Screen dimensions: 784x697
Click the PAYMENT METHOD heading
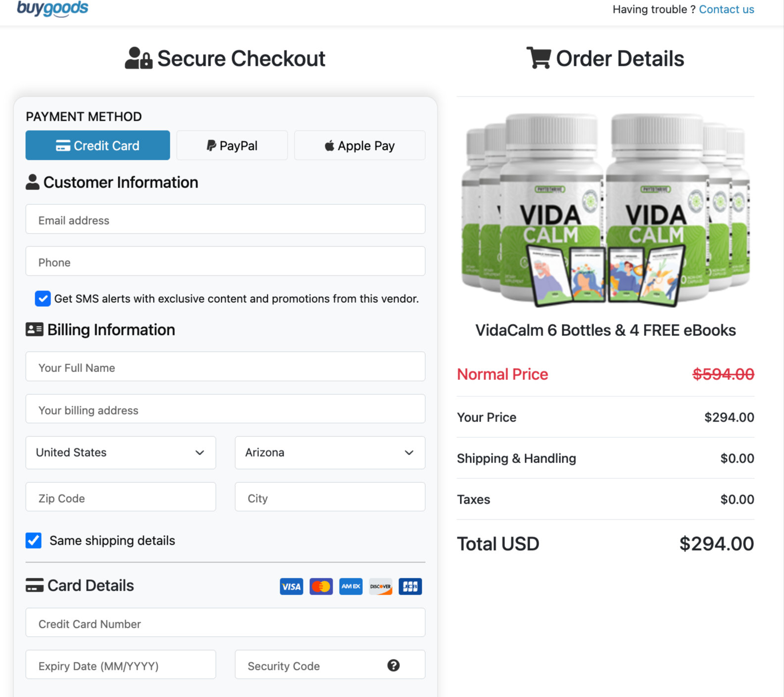(x=84, y=117)
